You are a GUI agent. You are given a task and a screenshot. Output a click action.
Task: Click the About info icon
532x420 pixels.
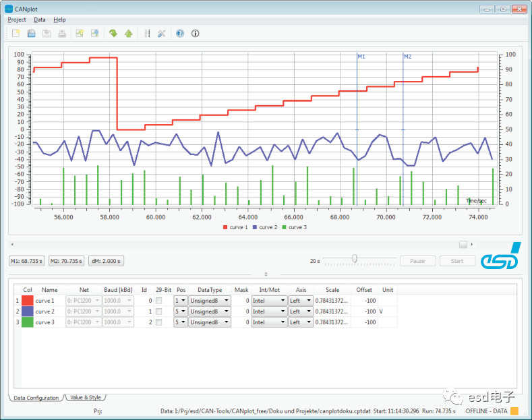(x=196, y=33)
